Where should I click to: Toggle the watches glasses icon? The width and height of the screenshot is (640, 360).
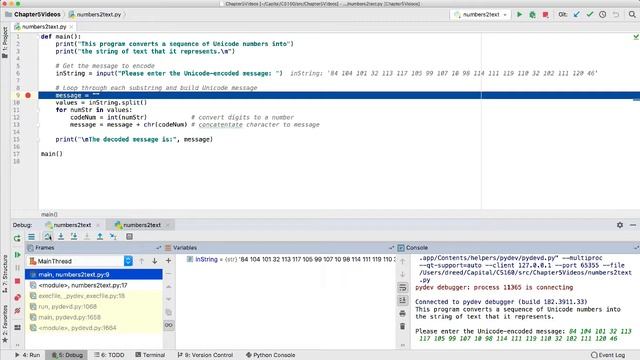[169, 325]
